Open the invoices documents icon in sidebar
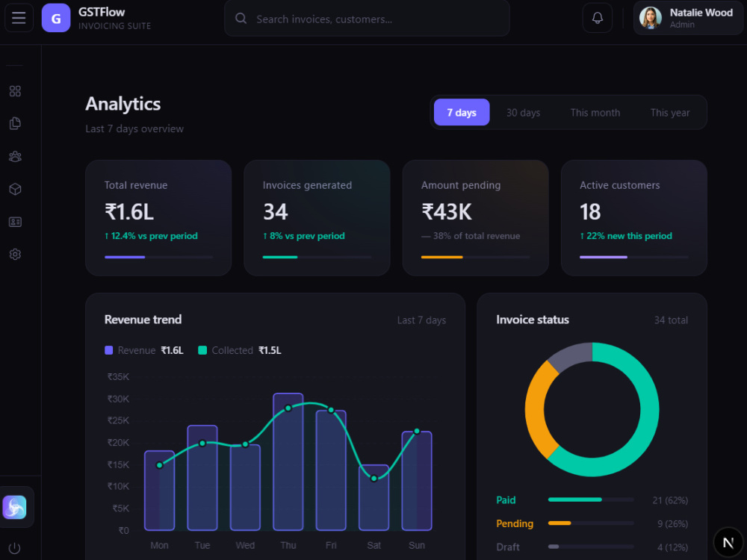This screenshot has width=747, height=560. coord(15,123)
